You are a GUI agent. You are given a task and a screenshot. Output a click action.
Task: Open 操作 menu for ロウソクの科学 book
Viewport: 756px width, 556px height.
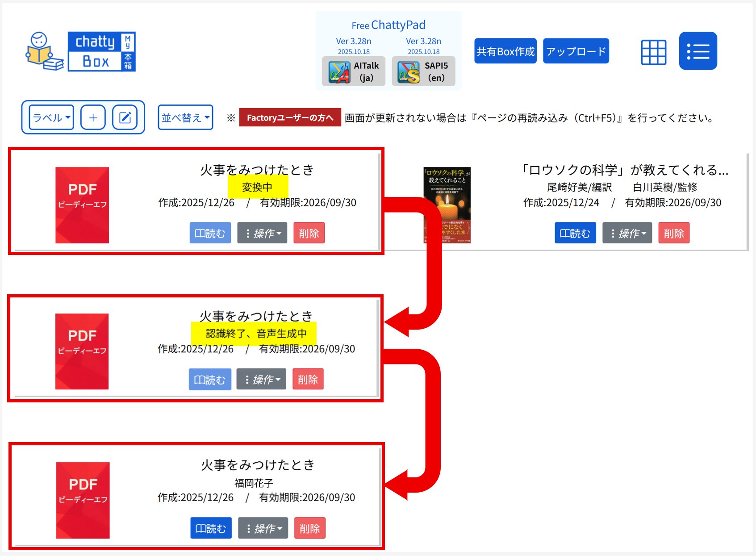click(627, 233)
